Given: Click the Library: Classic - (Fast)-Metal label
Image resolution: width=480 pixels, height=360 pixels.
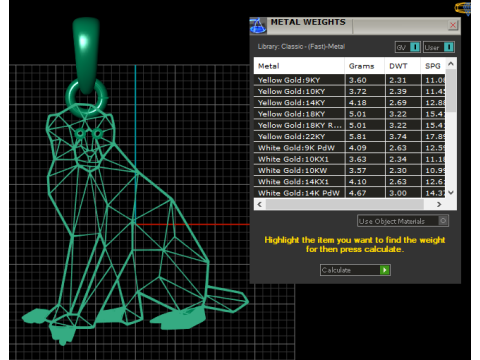Looking at the screenshot, I should (301, 47).
